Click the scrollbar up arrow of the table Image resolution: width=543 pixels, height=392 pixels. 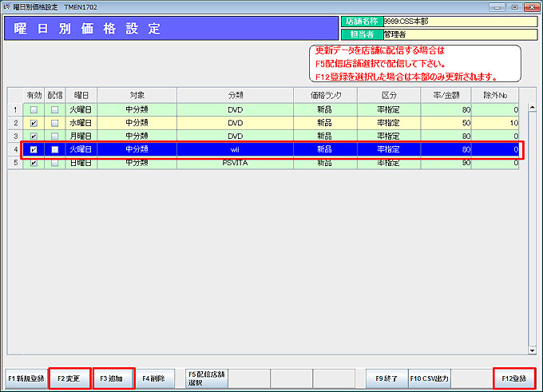(532, 92)
